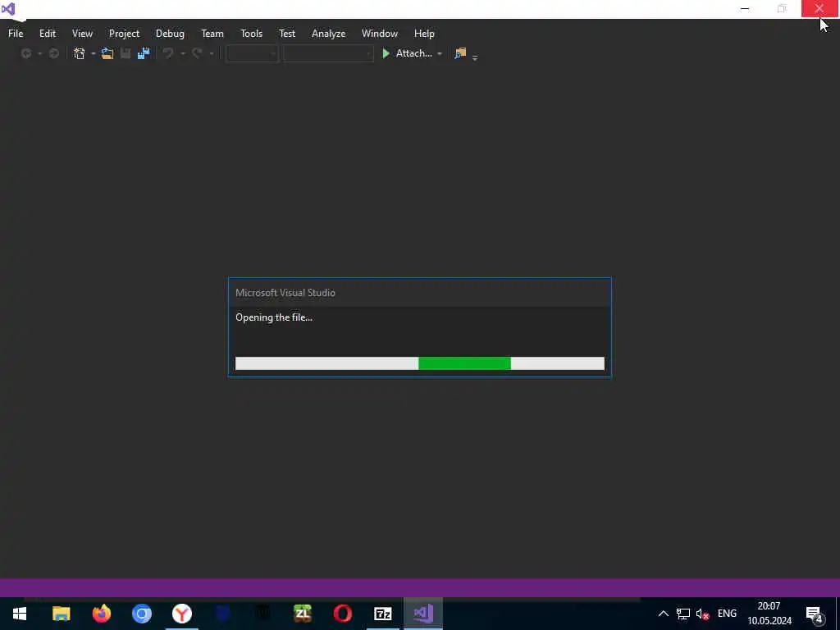Launch Firefox from the taskbar

(101, 614)
